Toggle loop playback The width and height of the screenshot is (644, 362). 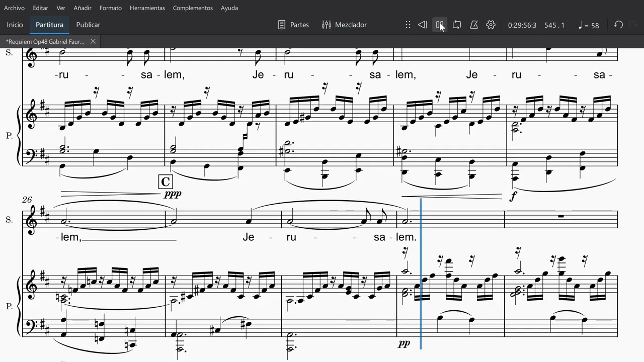(x=457, y=25)
